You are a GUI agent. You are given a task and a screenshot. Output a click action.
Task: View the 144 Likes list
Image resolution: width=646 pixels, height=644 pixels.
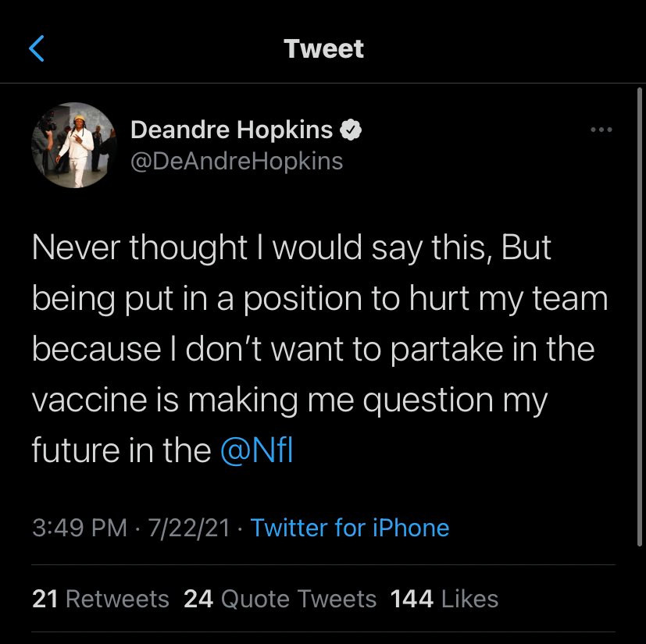[444, 599]
